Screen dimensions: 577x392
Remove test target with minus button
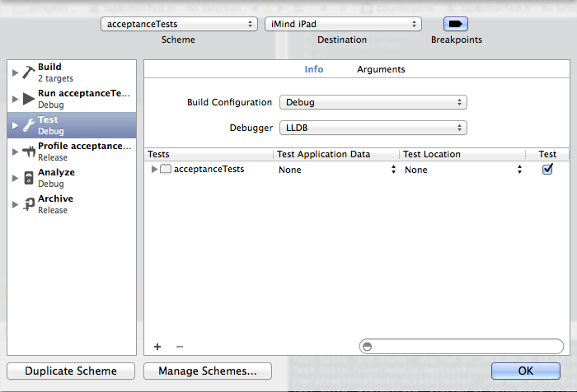click(180, 347)
